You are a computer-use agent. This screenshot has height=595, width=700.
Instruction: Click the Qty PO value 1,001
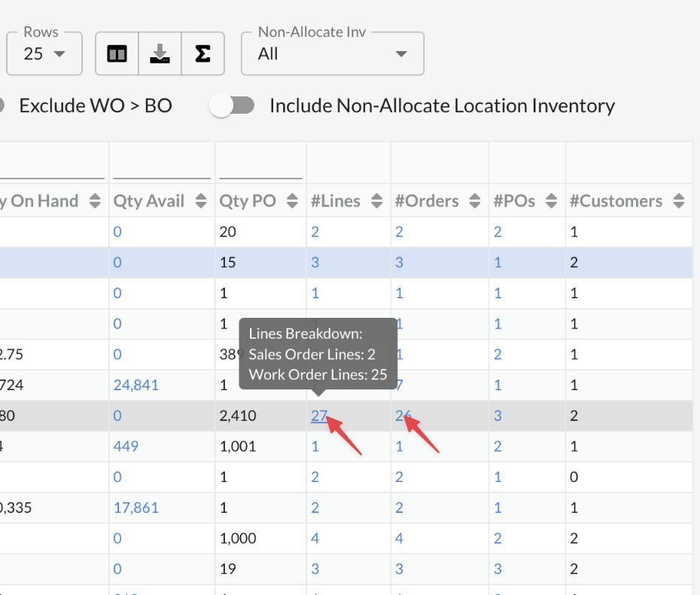pyautogui.click(x=238, y=446)
